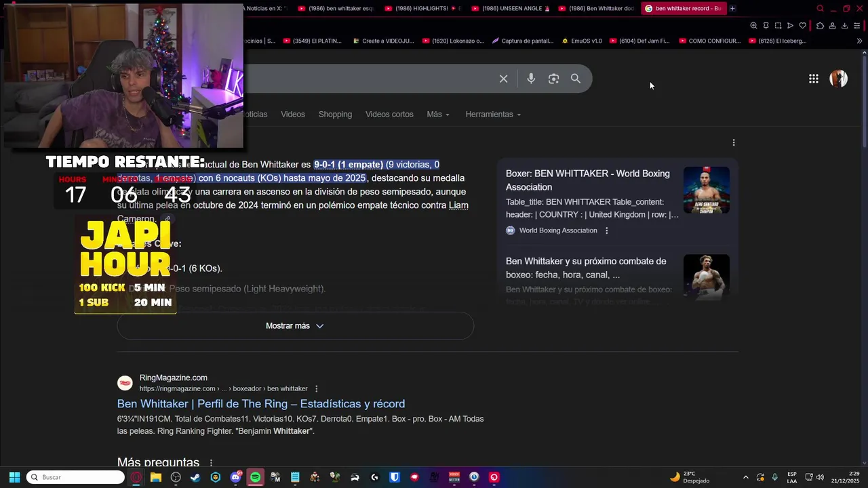Open the zoom magnifier in browser toolbar
This screenshot has height=488, width=868.
pos(753,26)
